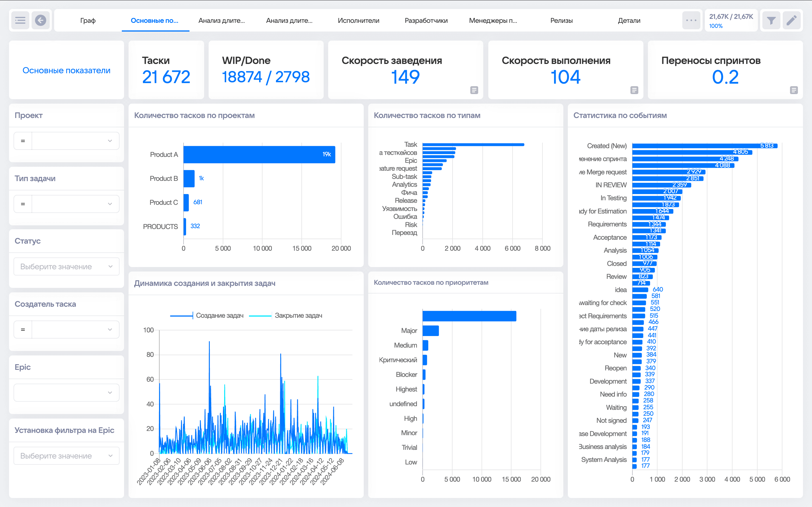Click the Product A bar in chart
Screen dimensions: 812x507
259,155
